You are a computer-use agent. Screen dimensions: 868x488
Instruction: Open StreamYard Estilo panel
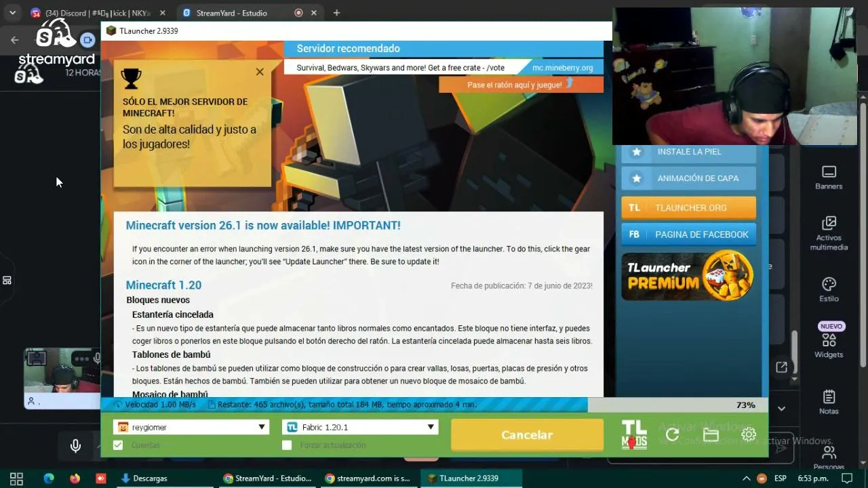(829, 289)
